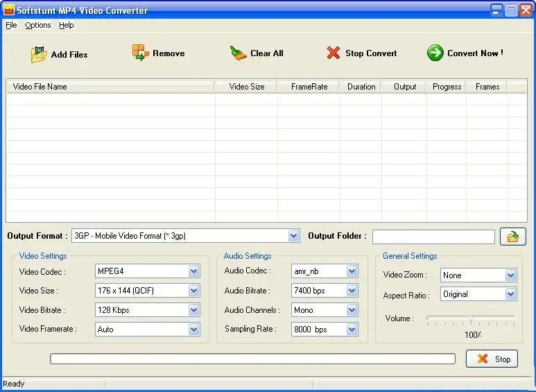Sort by Video Size column header
The height and width of the screenshot is (392, 536).
(245, 87)
